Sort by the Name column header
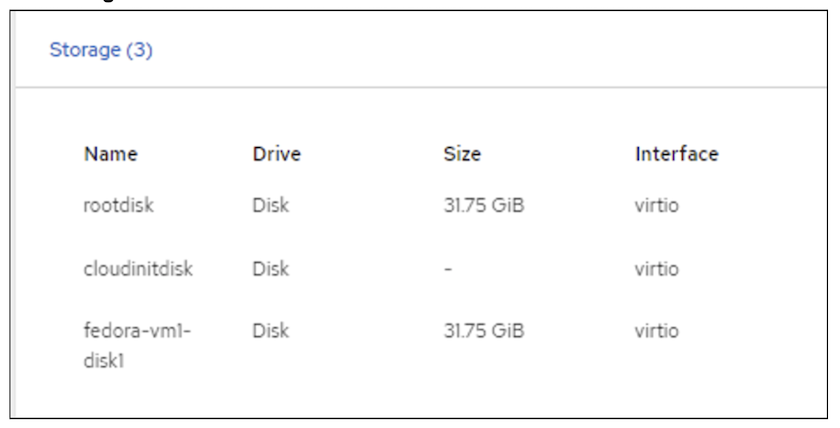This screenshot has width=840, height=428. click(110, 154)
